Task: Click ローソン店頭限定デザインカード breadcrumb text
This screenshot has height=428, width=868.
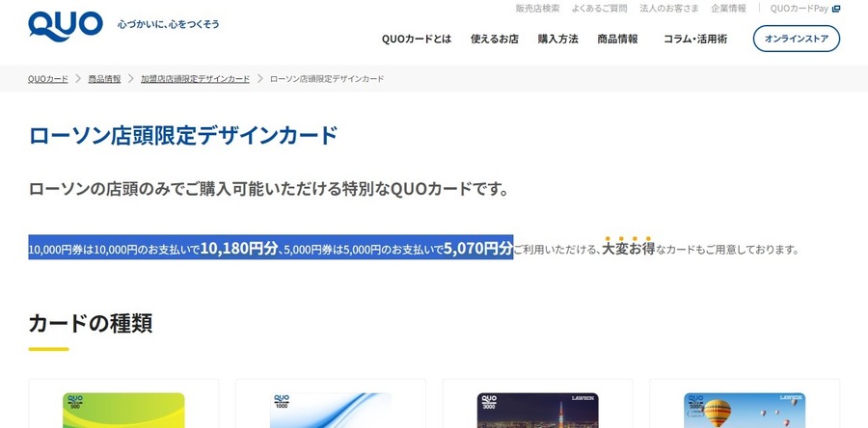Action: [x=327, y=78]
